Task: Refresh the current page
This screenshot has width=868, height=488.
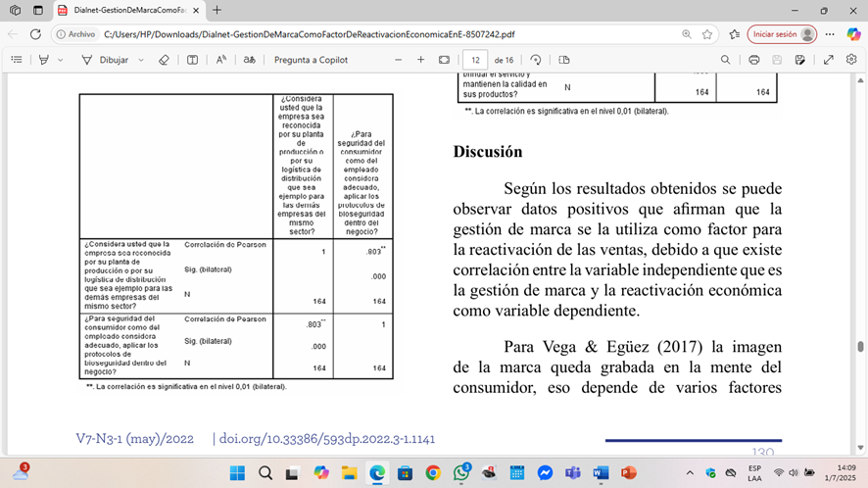Action: 35,34
